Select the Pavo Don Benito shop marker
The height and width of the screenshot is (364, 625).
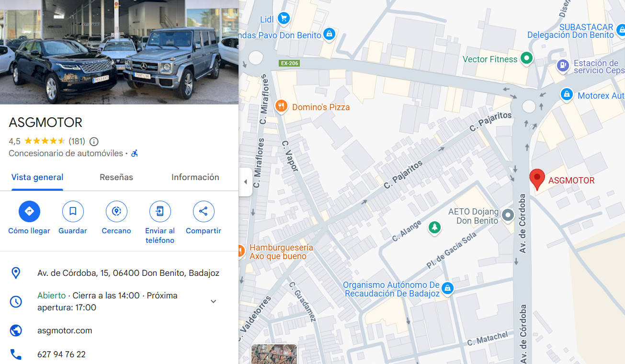329,34
